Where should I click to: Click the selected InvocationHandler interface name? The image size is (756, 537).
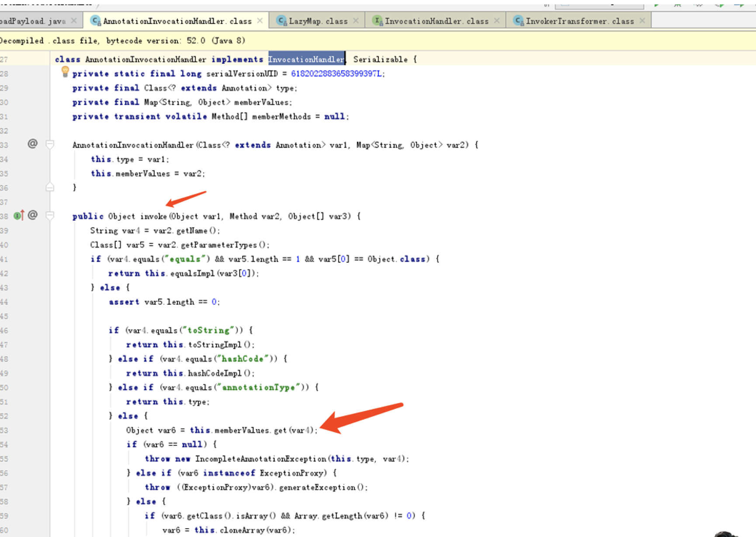[306, 59]
